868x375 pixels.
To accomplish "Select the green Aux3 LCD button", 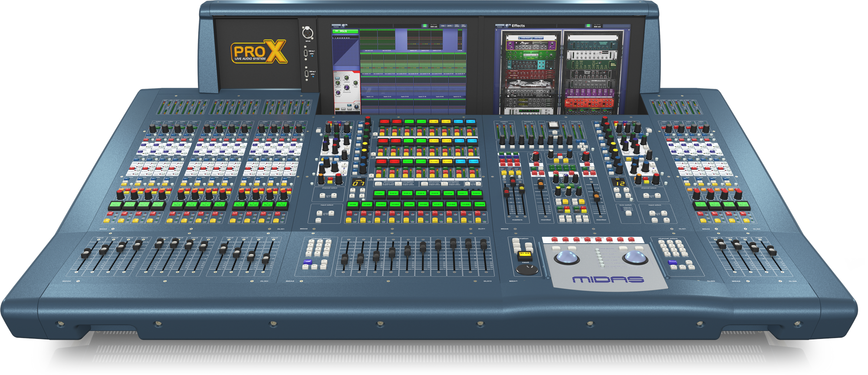I will pos(409,122).
